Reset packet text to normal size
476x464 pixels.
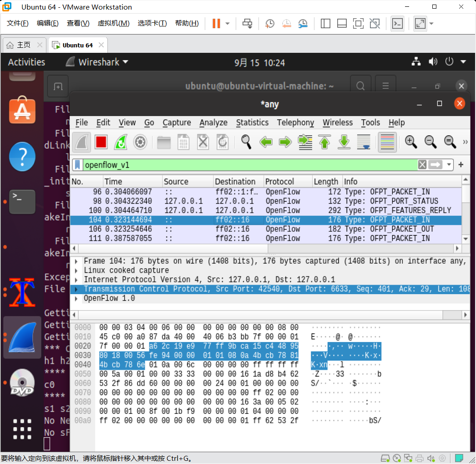tap(450, 142)
